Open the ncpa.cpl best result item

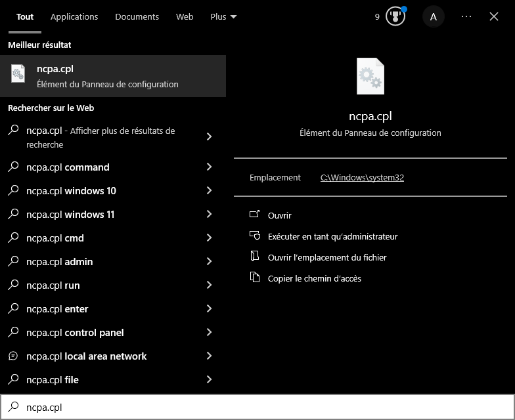[x=113, y=76]
